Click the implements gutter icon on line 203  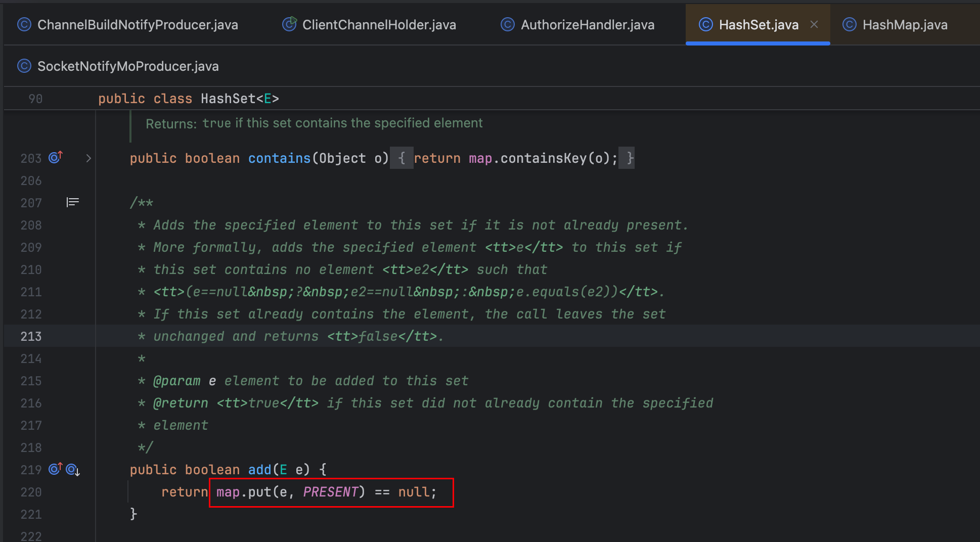click(55, 158)
